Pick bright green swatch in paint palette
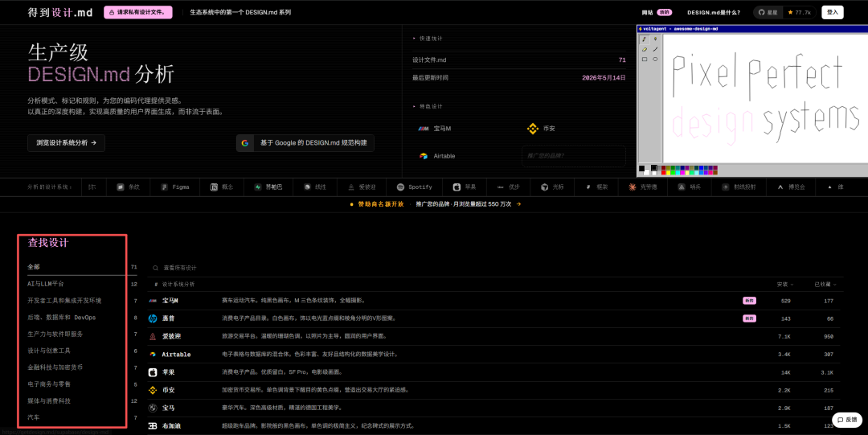868x435 pixels. click(x=674, y=172)
